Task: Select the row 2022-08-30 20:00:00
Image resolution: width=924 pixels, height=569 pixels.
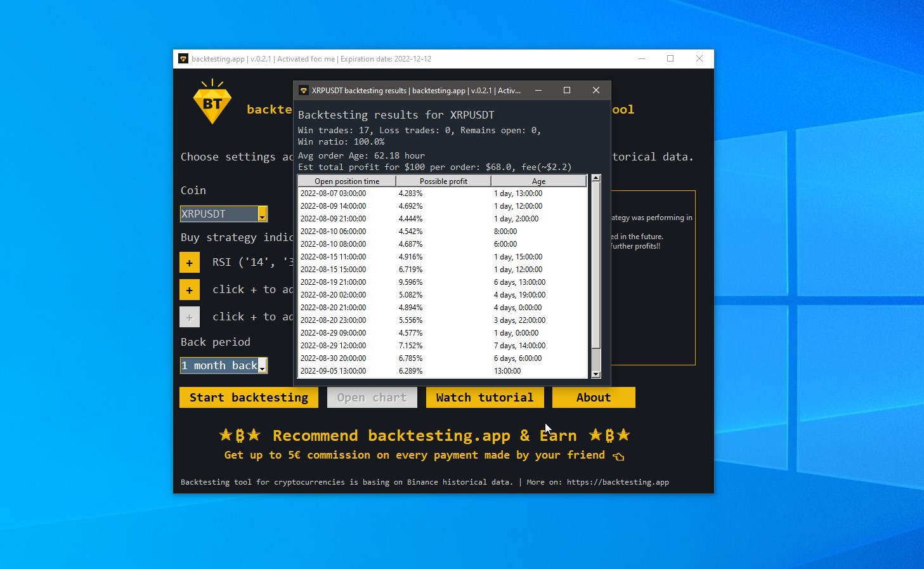Action: (443, 358)
